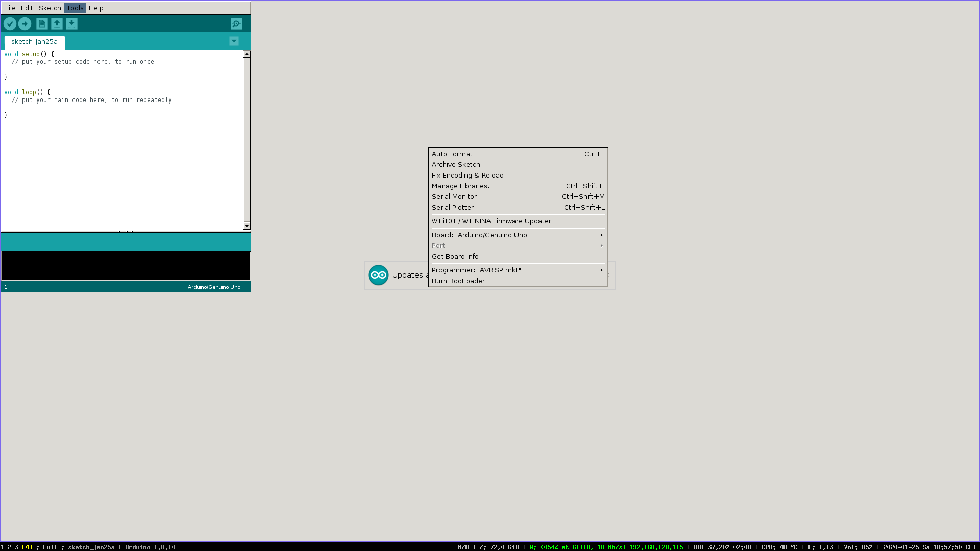Launch Serial Plotter
Image resolution: width=980 pixels, height=551 pixels.
518,207
